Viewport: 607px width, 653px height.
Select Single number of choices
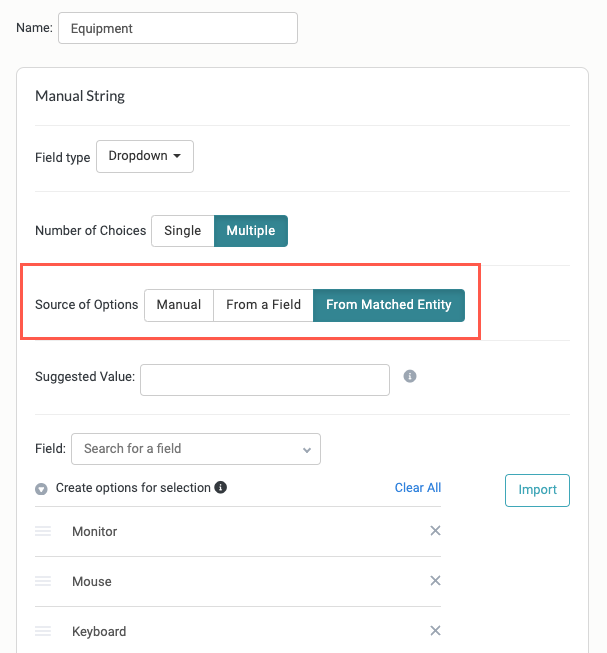click(x=183, y=231)
